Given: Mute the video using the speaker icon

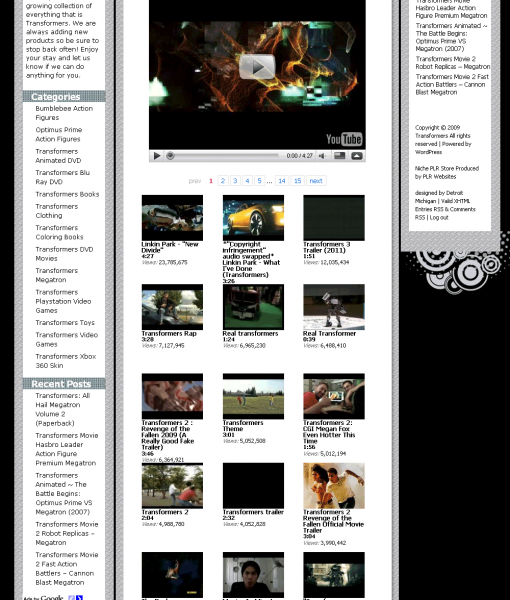Looking at the screenshot, I should click(322, 156).
